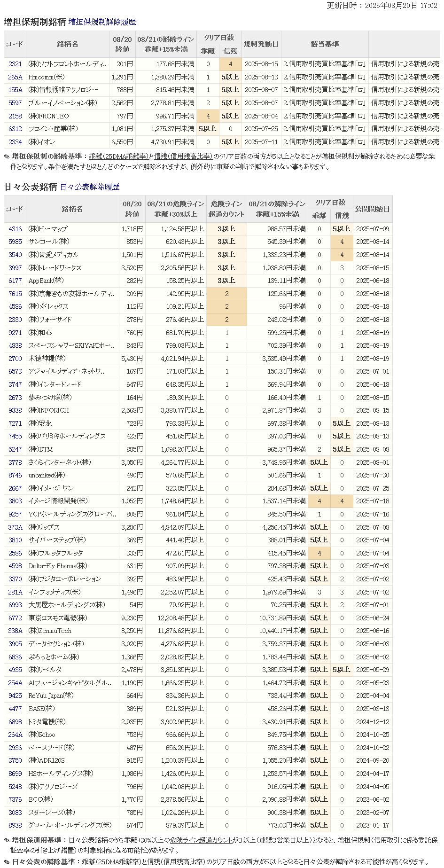Select the Hmcomm(株) name cell
Viewport: 444px width, 868px height.
coord(67,77)
